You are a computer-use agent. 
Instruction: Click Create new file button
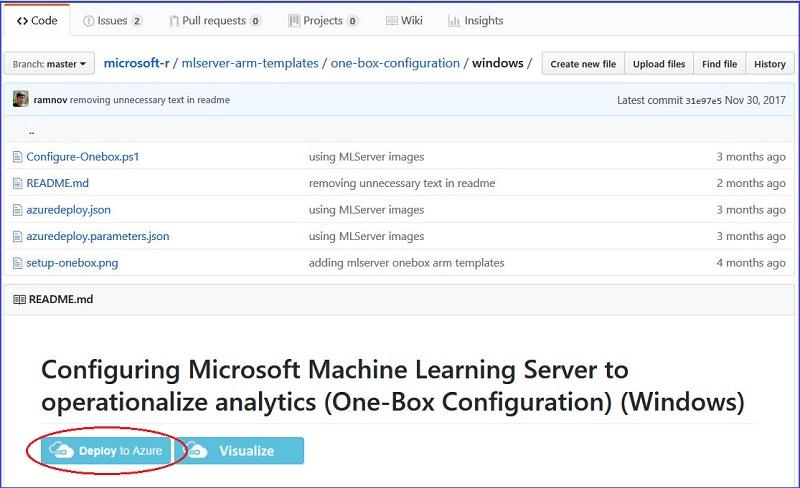[x=583, y=64]
